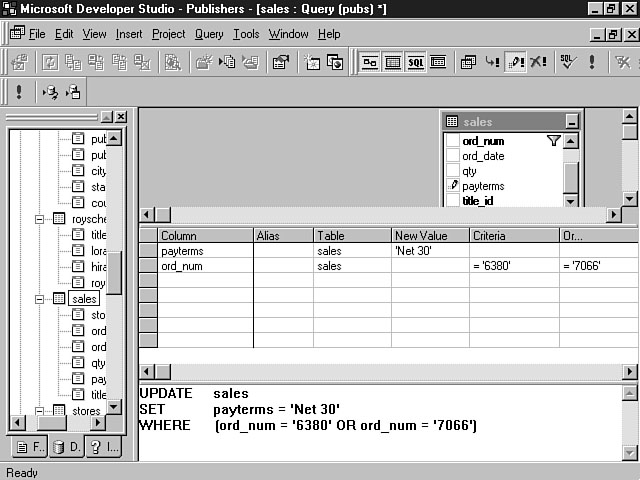Click the tree panel vertical scrollbar thumb
Viewport: 640px width, 480px height.
point(115,272)
